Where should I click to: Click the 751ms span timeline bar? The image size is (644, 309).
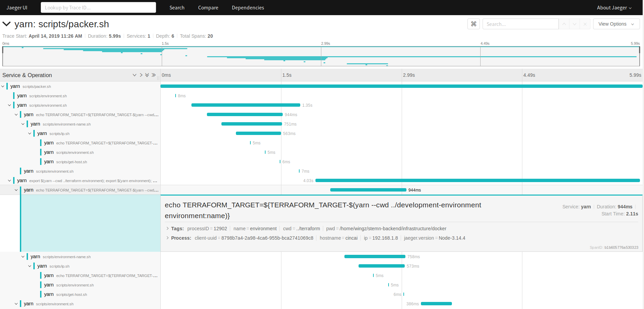click(252, 124)
